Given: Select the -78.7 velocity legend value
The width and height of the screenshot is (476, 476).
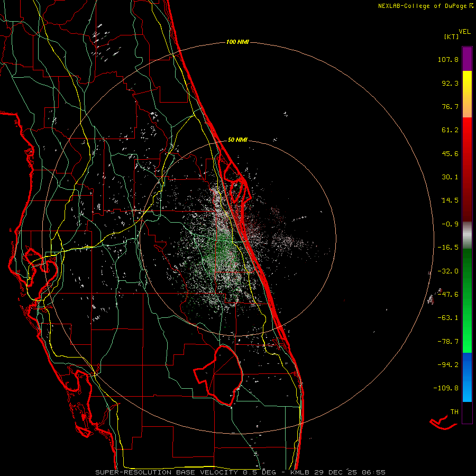Looking at the screenshot, I should (x=448, y=342).
